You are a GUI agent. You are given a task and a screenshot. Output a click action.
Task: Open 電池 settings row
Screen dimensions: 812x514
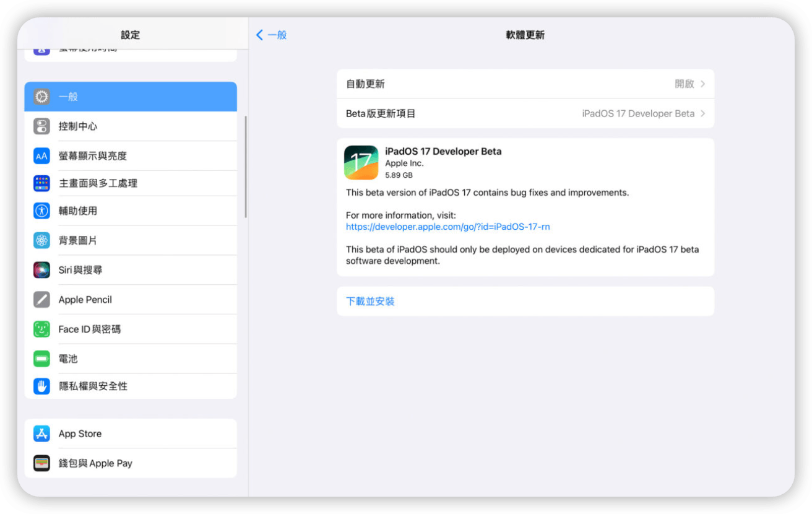coord(131,359)
